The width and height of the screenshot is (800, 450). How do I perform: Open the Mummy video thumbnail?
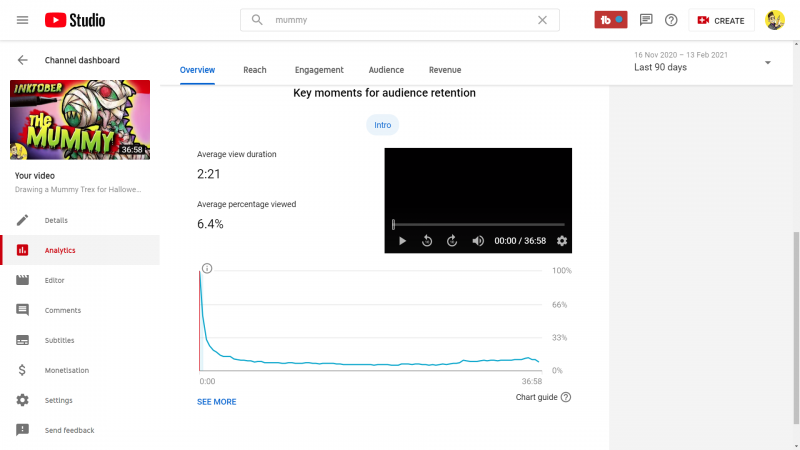[x=80, y=120]
